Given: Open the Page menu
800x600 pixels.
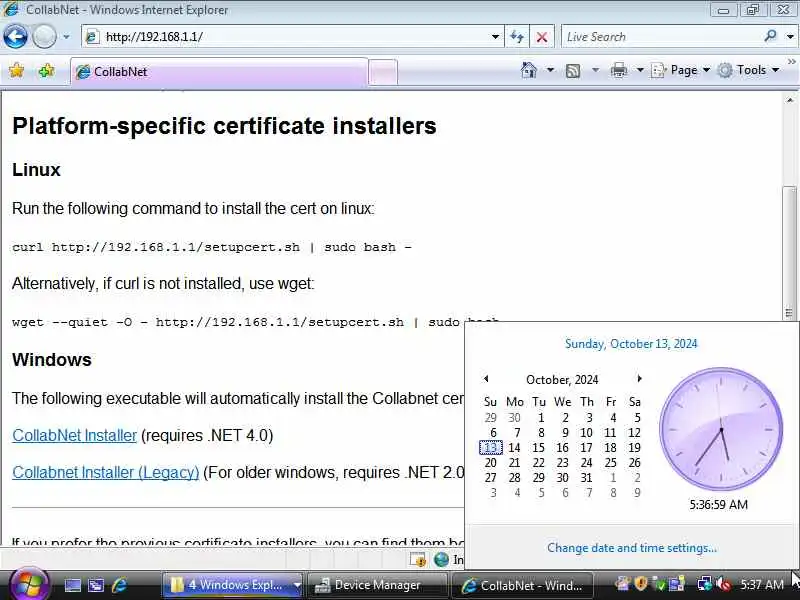Looking at the screenshot, I should [681, 70].
